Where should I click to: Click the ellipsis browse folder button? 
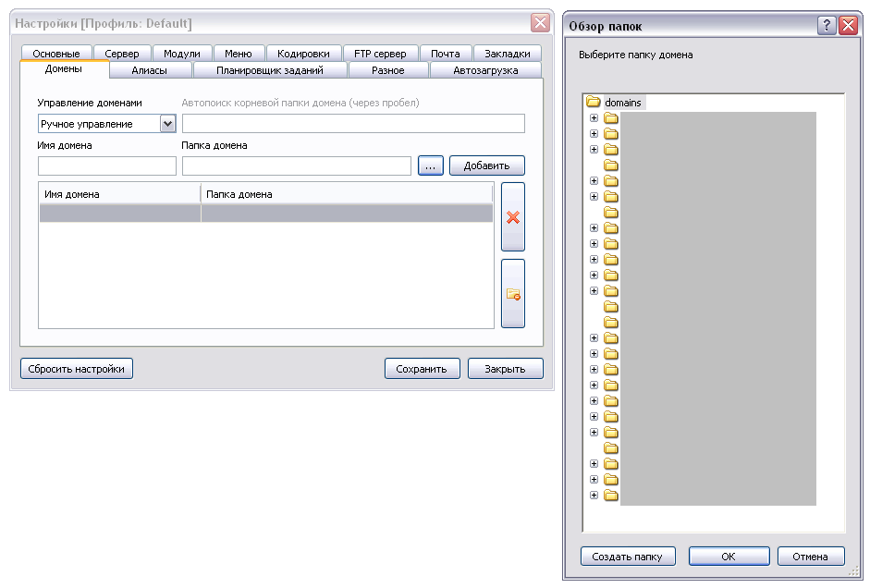point(431,165)
